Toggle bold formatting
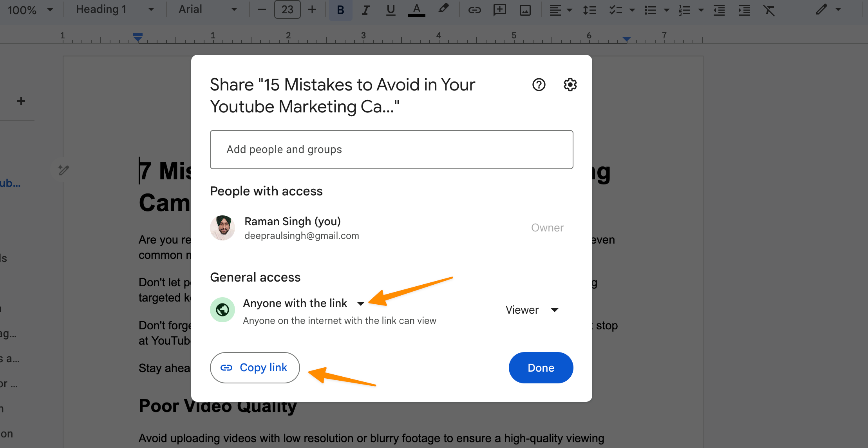 point(340,10)
